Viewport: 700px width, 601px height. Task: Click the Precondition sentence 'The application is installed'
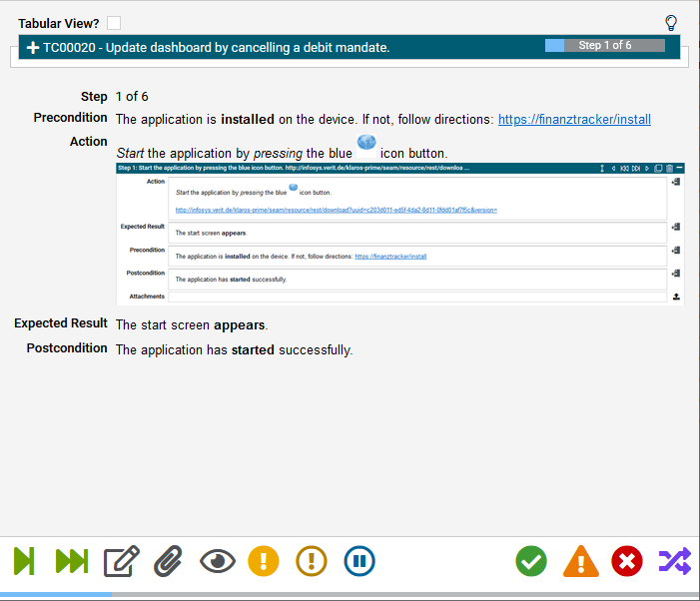[x=195, y=119]
